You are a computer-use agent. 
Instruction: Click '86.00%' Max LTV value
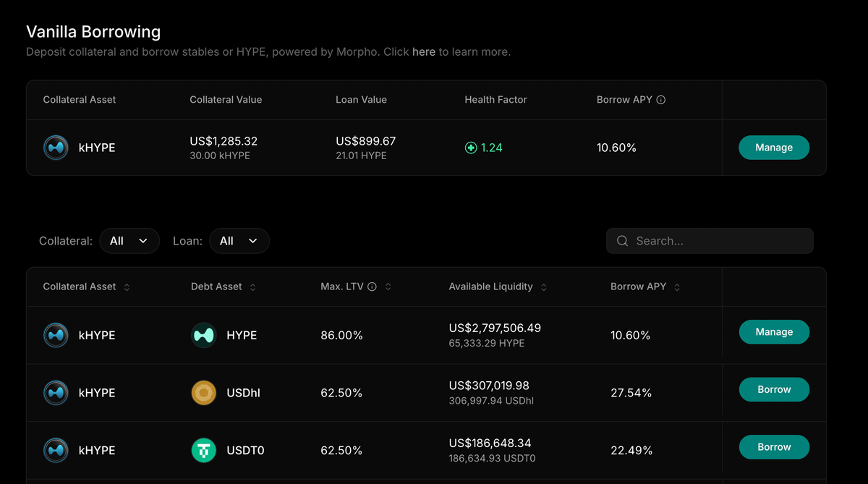click(341, 336)
